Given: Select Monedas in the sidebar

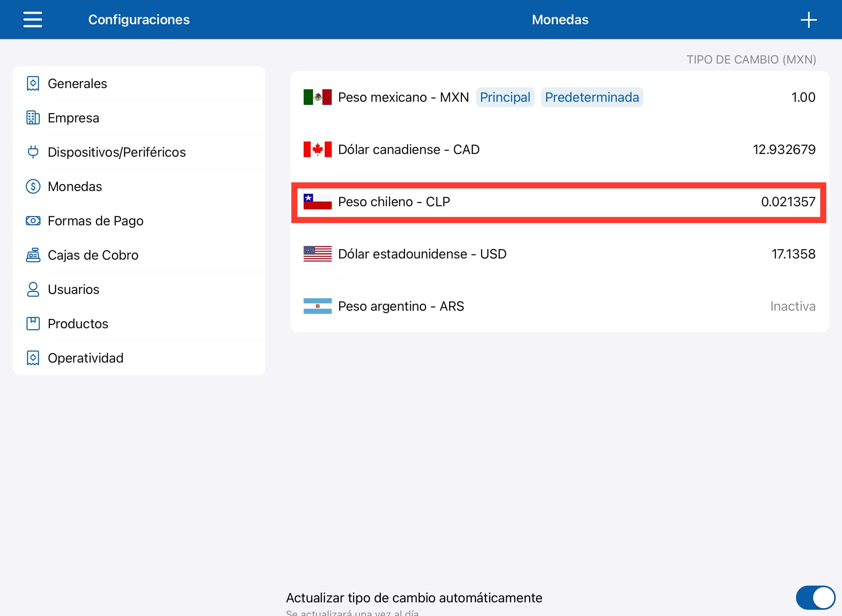Looking at the screenshot, I should [x=139, y=186].
